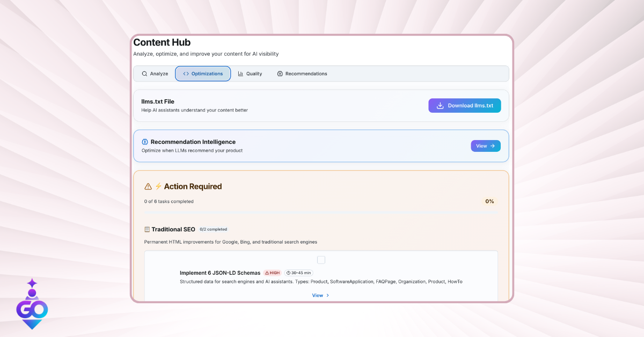Click the download arrow icon for llms.txt

[x=440, y=106]
